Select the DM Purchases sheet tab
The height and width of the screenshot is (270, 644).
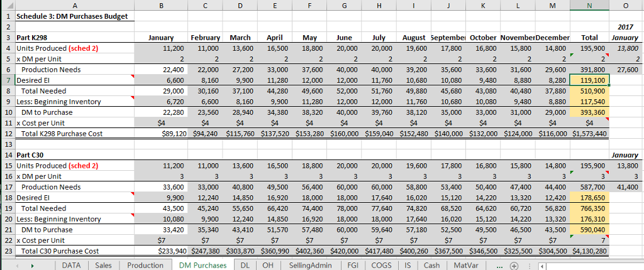click(203, 266)
